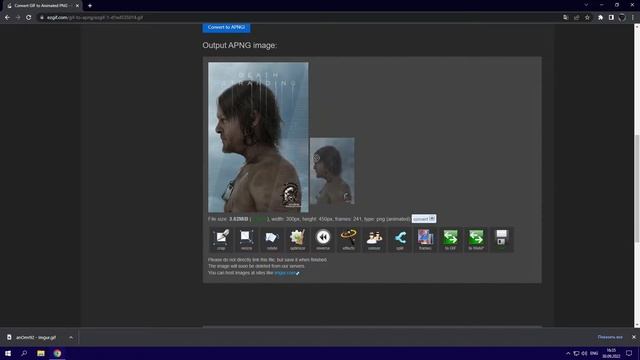
Task: Expand the tab search chevron
Action: pyautogui.click(x=586, y=5)
